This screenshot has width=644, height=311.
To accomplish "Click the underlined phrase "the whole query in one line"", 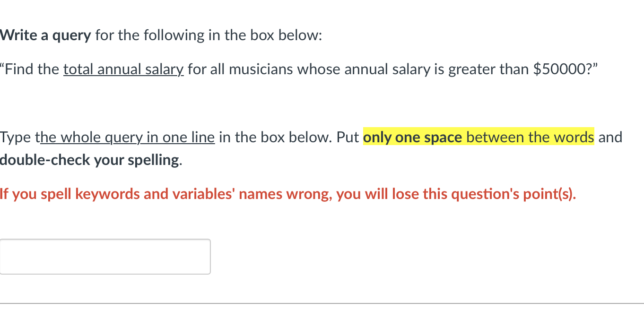I will click(x=127, y=138).
